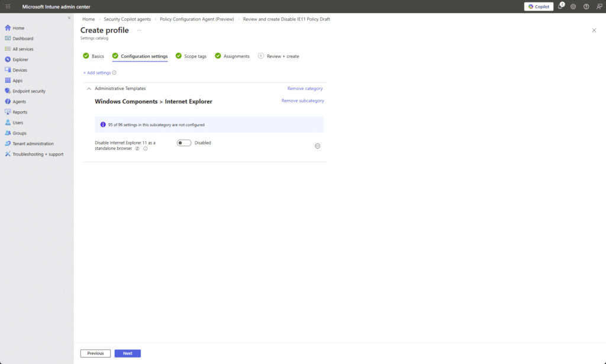Click Add settings to add more settings
This screenshot has height=364, width=606.
[98, 72]
